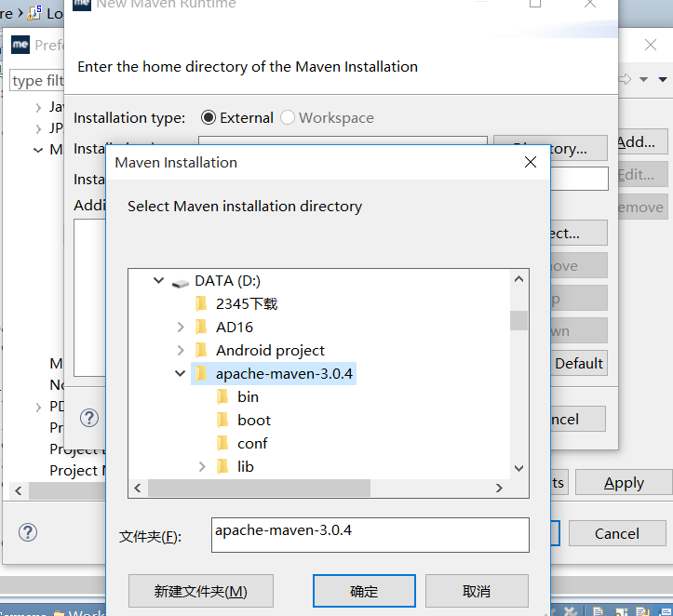
Task: Click the apache-maven-3.0.4 folder icon
Action: tap(201, 373)
